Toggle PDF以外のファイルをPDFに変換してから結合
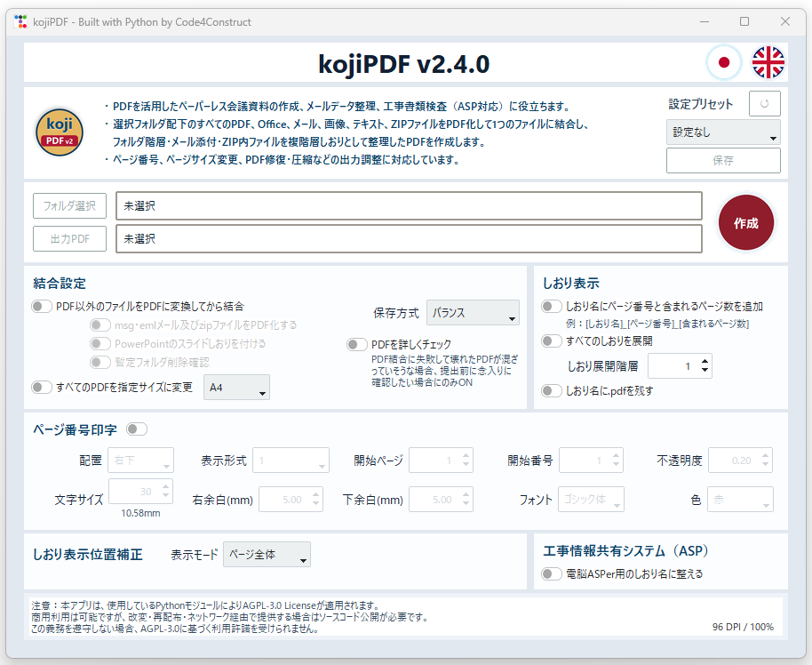This screenshot has height=665, width=812. coord(42,307)
